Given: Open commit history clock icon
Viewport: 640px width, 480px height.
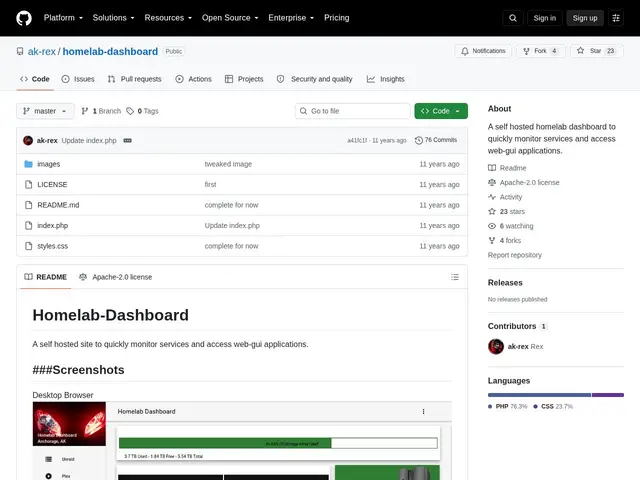Looking at the screenshot, I should (418, 140).
